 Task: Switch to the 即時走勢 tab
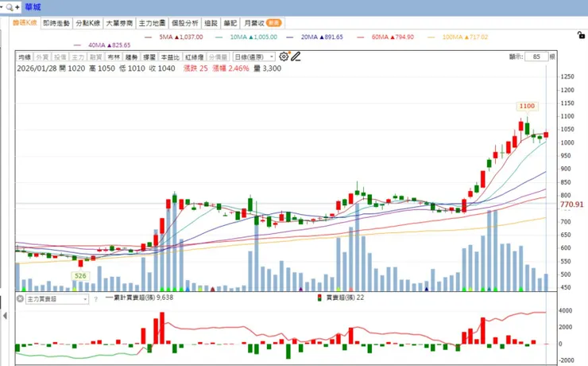(x=56, y=23)
